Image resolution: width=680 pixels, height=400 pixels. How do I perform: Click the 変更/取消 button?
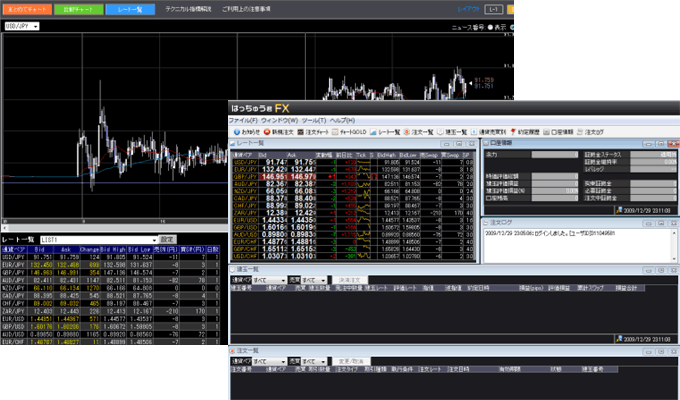pos(351,361)
